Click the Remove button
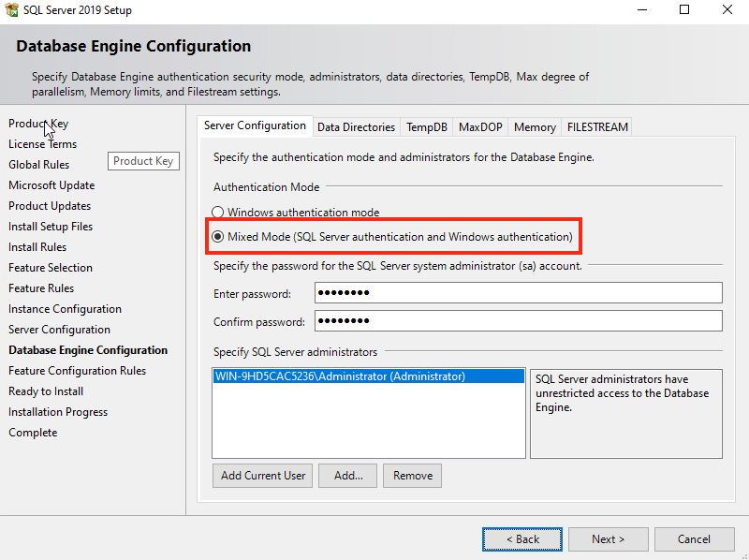Image resolution: width=749 pixels, height=560 pixels. click(x=412, y=476)
